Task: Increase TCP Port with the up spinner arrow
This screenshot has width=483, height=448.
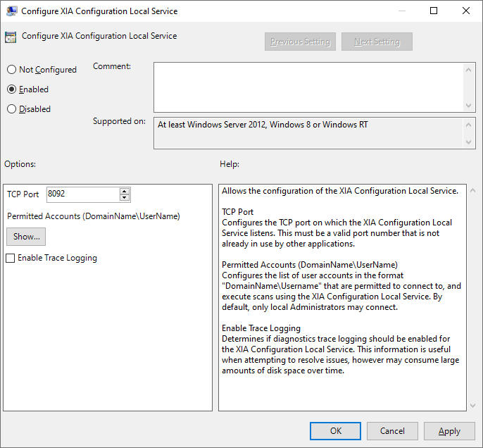Action: [x=125, y=192]
